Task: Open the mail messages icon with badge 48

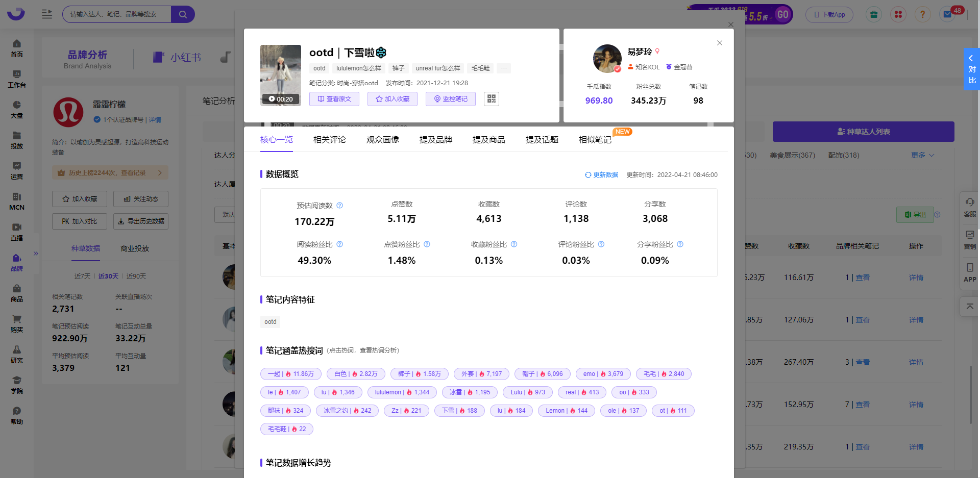Action: coord(948,14)
